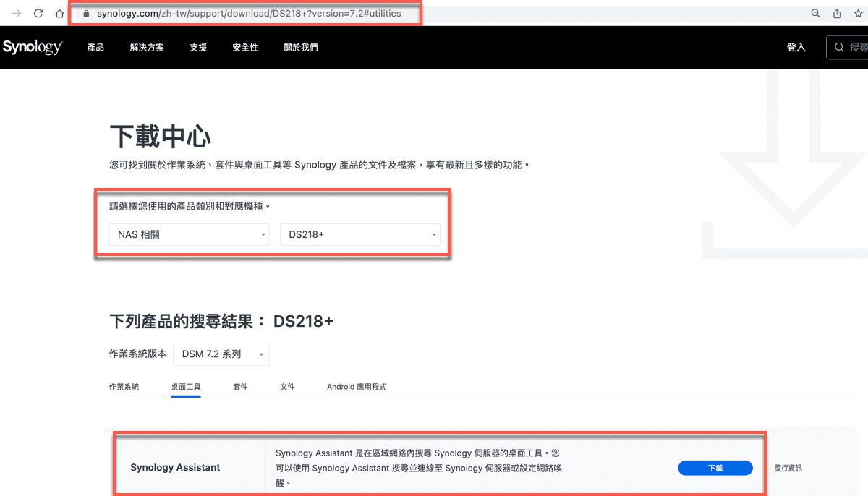
Task: Click 下載 button for Synology Assistant
Action: (715, 468)
